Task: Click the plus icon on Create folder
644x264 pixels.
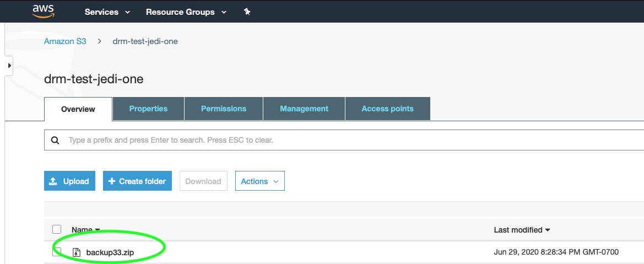Action: coord(112,181)
